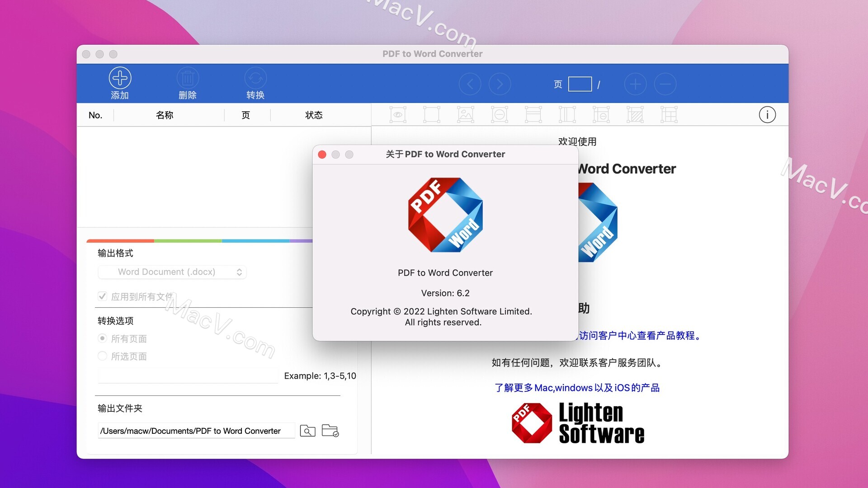Select the add row lines tool
This screenshot has height=488, width=868.
[x=533, y=115]
